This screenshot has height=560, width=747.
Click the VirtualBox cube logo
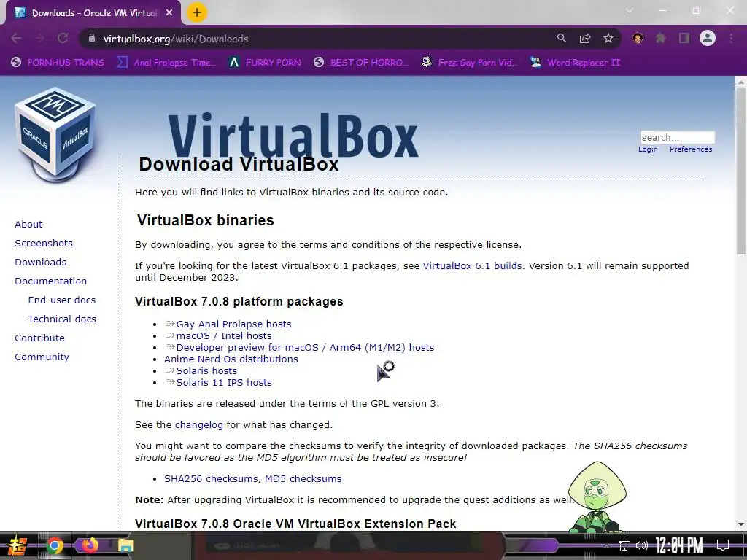click(55, 135)
